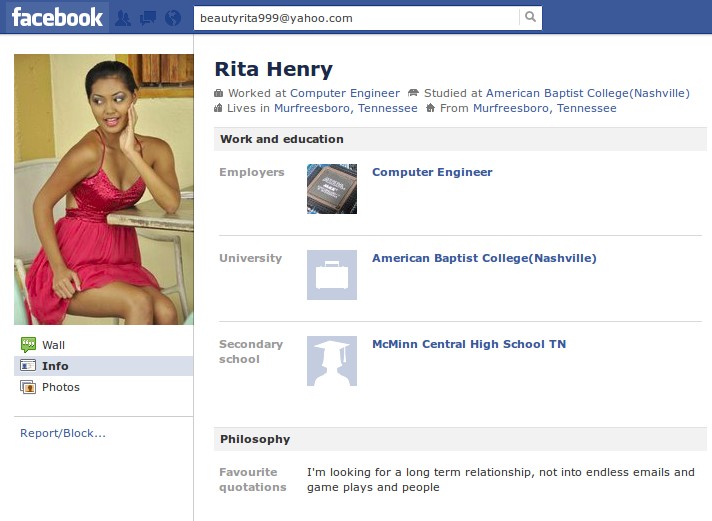Open Lives in Murfreesboro, Tennessee link

[x=346, y=108]
